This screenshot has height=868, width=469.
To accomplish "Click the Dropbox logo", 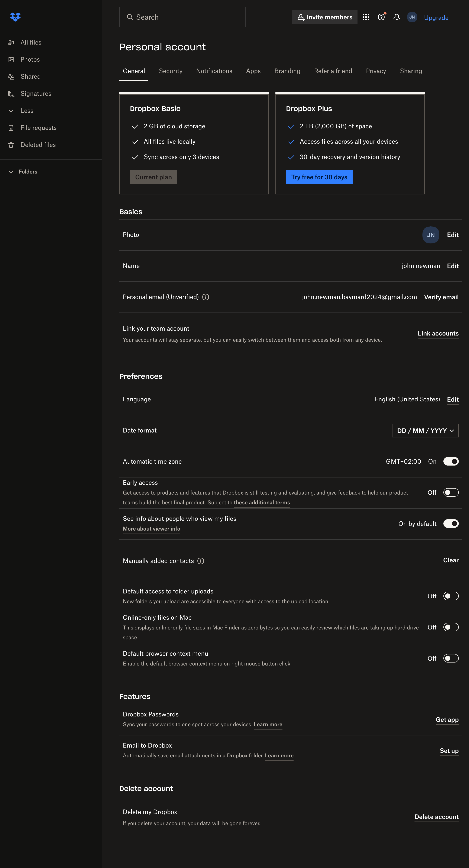I will click(x=15, y=16).
